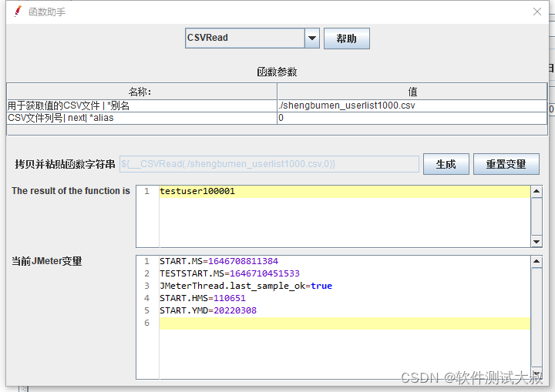Image resolution: width=555 pixels, height=392 pixels.
Task: Click the START.YMD=20220308 line
Action: click(208, 310)
